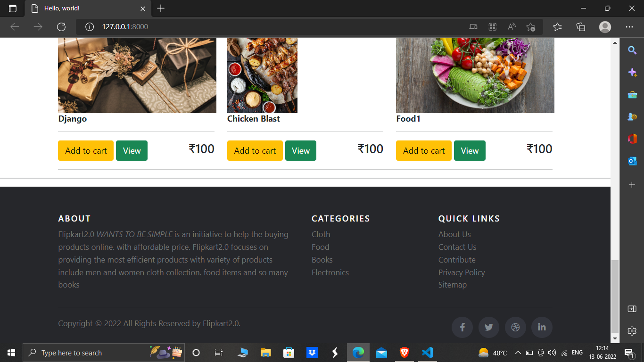Image resolution: width=644 pixels, height=362 pixels.
Task: Open Dropbox from the taskbar
Action: point(312,352)
